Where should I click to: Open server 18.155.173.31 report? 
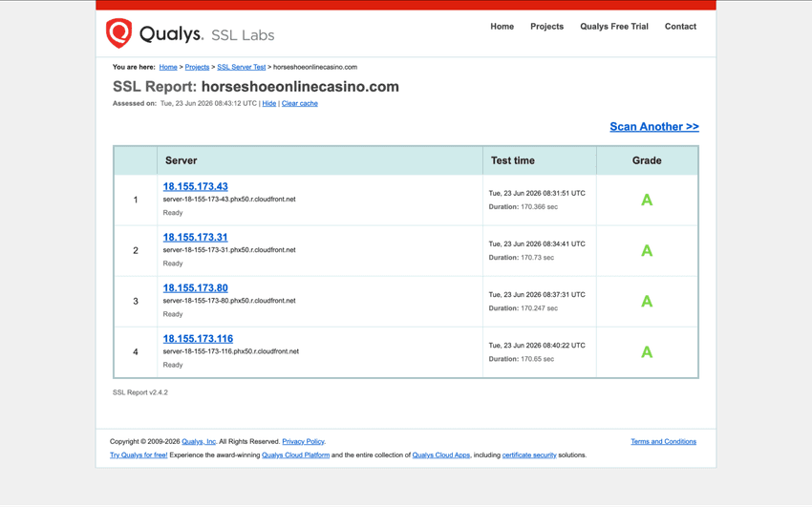click(195, 238)
